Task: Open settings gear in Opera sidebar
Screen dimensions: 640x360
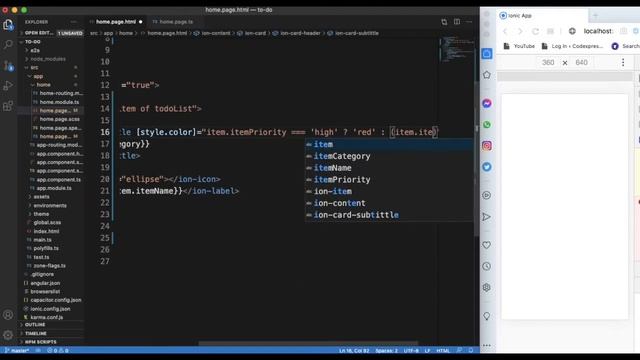Action: click(487, 287)
